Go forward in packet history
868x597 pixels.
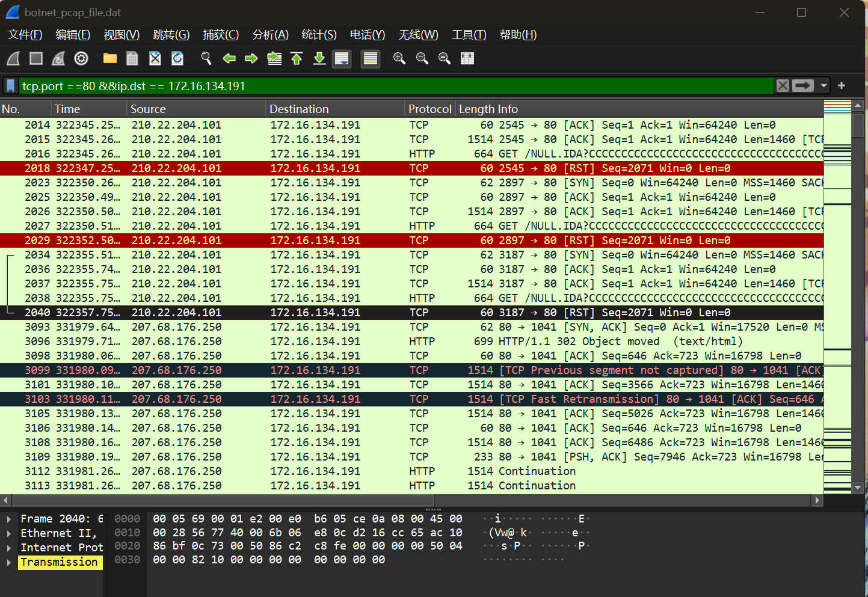(x=251, y=58)
